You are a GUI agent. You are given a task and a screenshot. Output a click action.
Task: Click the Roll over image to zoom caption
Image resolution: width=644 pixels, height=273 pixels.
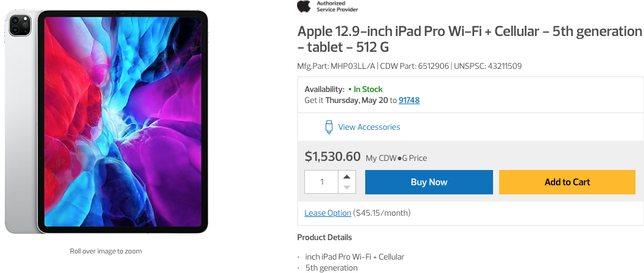[x=106, y=251]
